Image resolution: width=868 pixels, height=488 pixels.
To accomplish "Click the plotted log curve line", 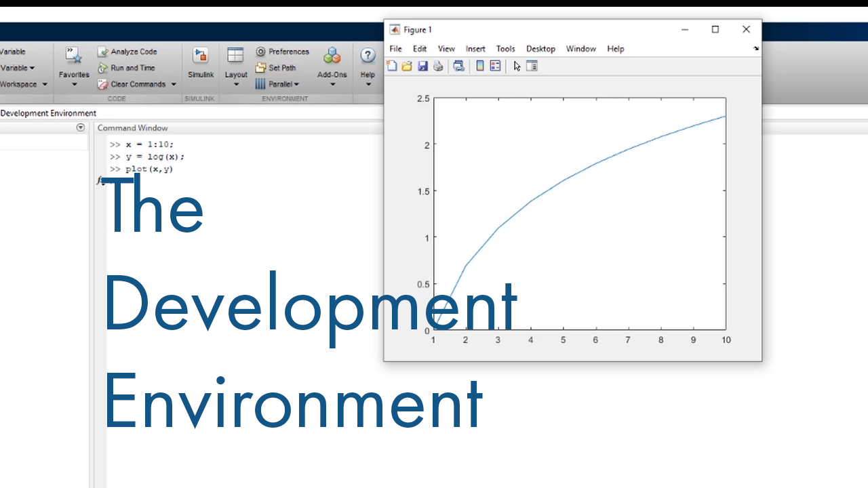I will pyautogui.click(x=563, y=180).
